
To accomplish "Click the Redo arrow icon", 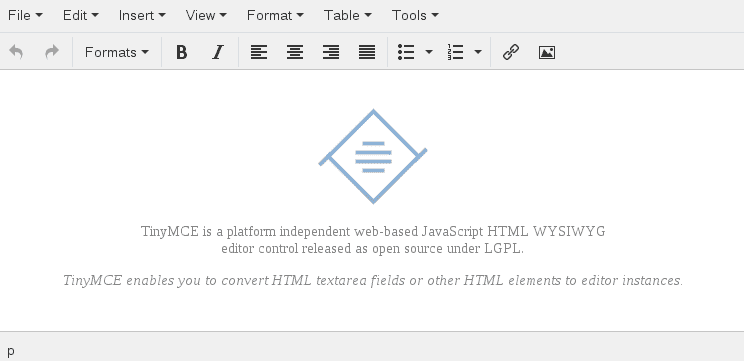I will [x=52, y=52].
